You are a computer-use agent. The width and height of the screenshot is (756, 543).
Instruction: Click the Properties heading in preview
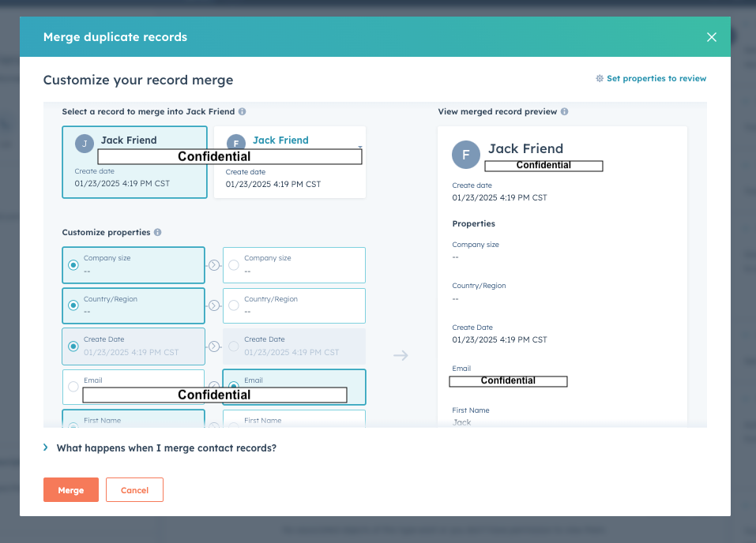(473, 223)
